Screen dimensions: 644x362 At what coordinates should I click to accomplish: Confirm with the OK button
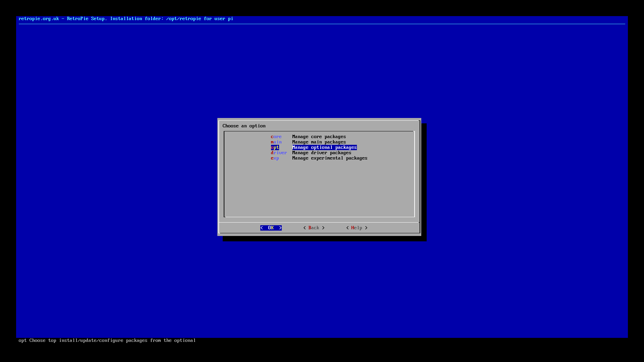pyautogui.click(x=271, y=228)
